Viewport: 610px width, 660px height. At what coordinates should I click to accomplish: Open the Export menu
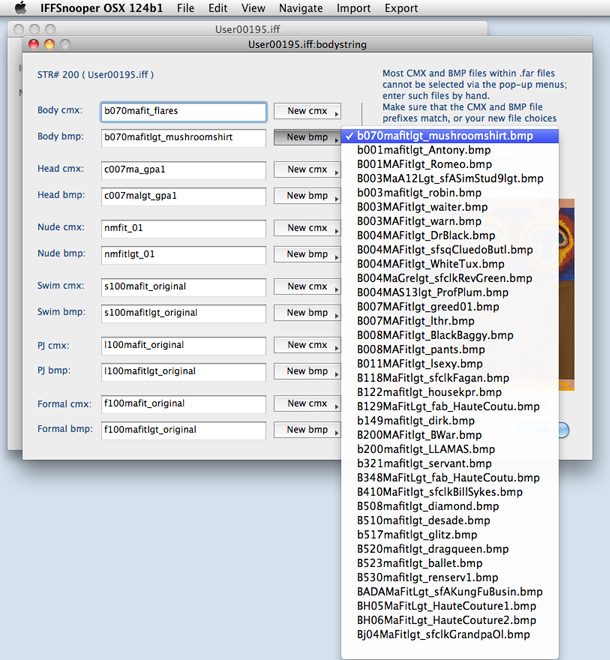(x=401, y=8)
